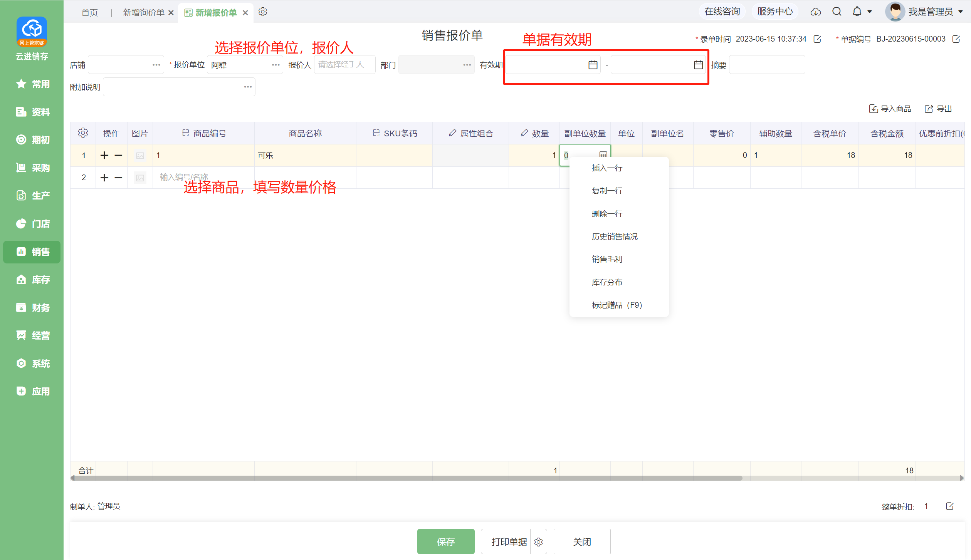Edit the whole-order discount value
971x560 pixels.
[x=949, y=506]
